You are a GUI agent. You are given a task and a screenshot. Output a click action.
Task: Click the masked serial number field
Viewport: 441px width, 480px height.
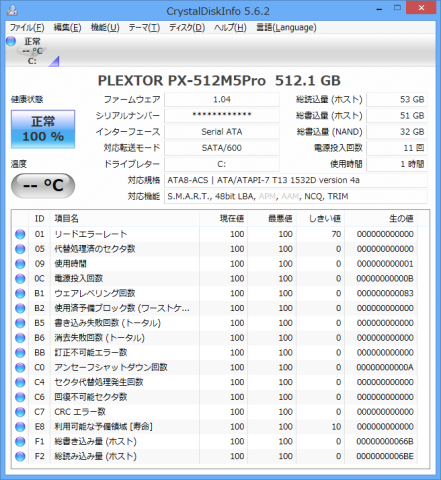pos(222,115)
